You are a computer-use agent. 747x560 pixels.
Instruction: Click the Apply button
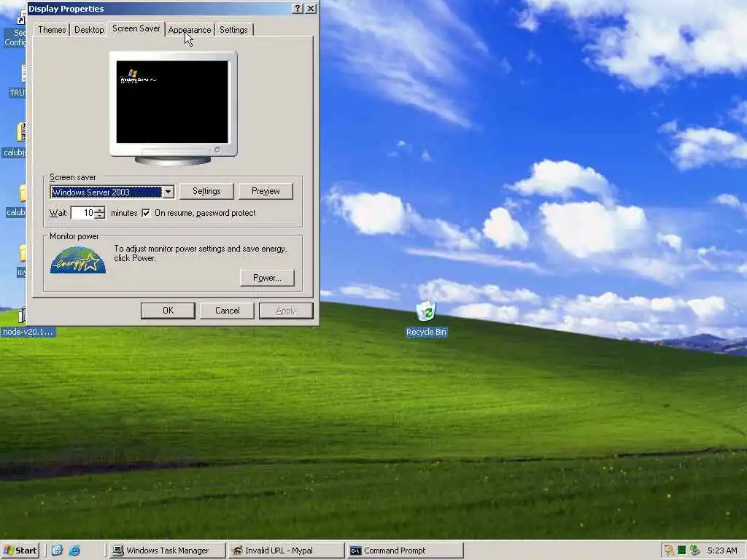[286, 311]
